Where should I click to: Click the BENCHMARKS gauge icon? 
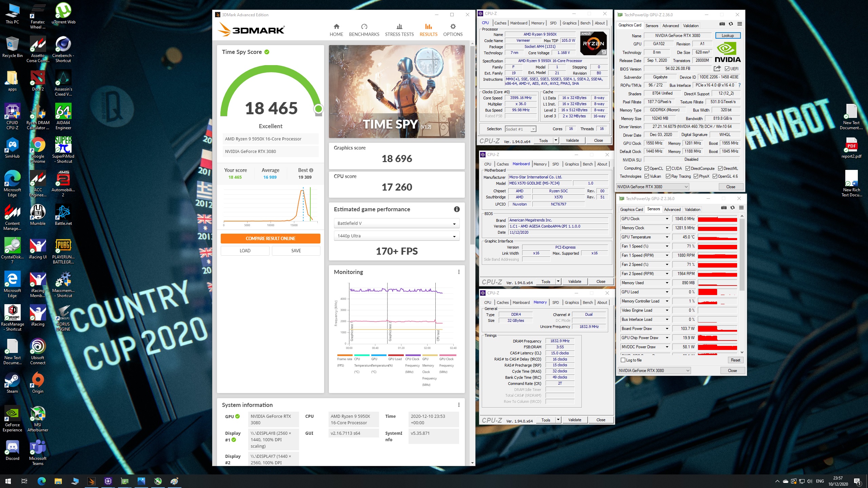pos(364,27)
